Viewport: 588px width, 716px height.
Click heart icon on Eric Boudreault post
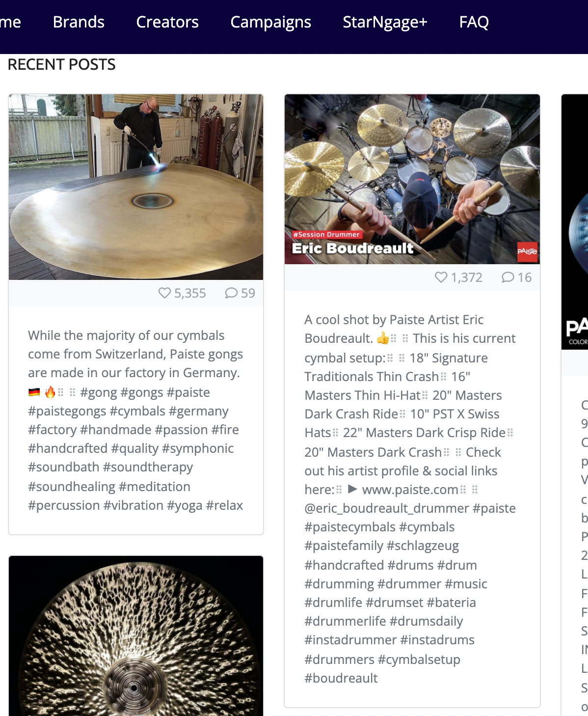tap(441, 277)
